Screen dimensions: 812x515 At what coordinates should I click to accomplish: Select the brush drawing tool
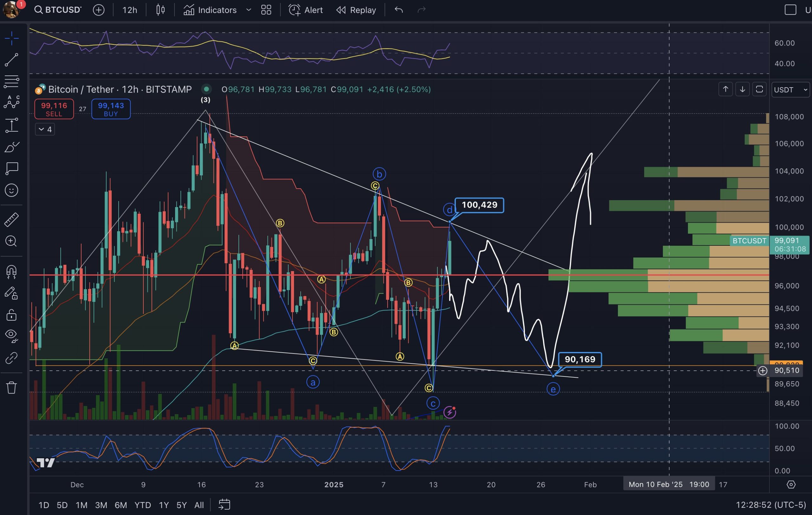tap(11, 147)
